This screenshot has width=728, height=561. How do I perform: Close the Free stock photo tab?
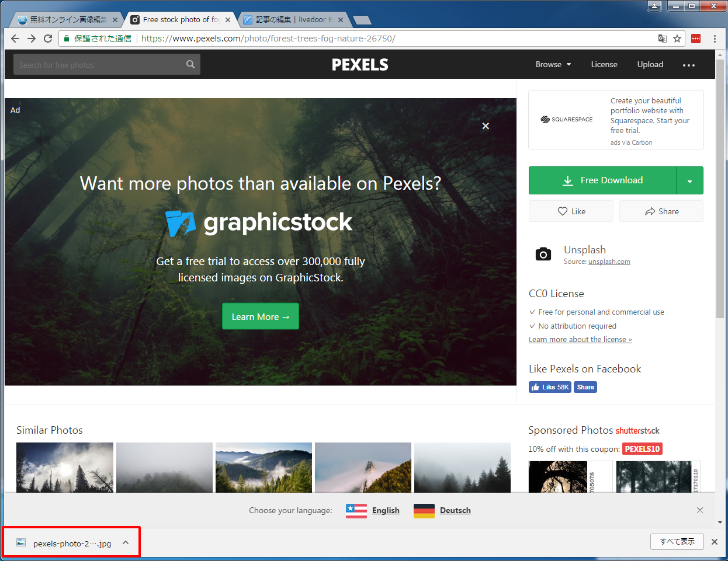pos(228,20)
